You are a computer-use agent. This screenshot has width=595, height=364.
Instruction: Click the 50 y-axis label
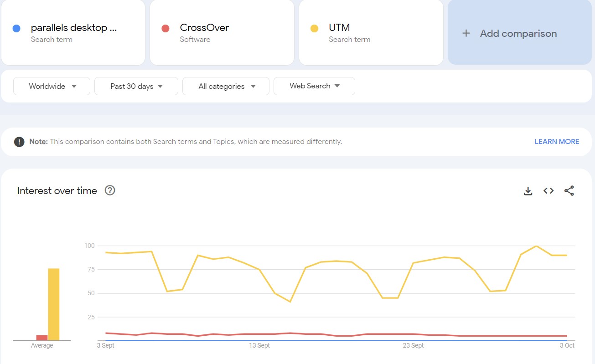click(91, 293)
